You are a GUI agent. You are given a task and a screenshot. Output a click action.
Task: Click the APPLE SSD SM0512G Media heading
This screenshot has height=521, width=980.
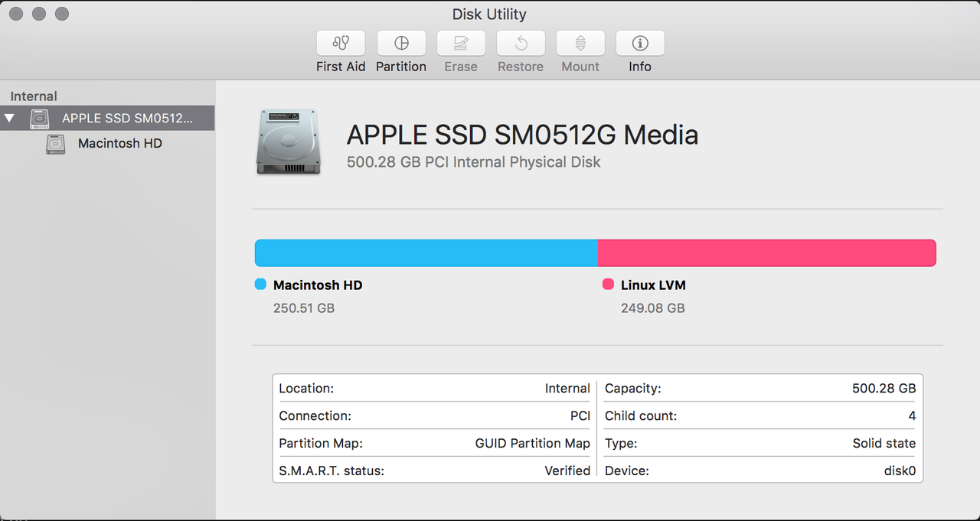click(x=523, y=135)
